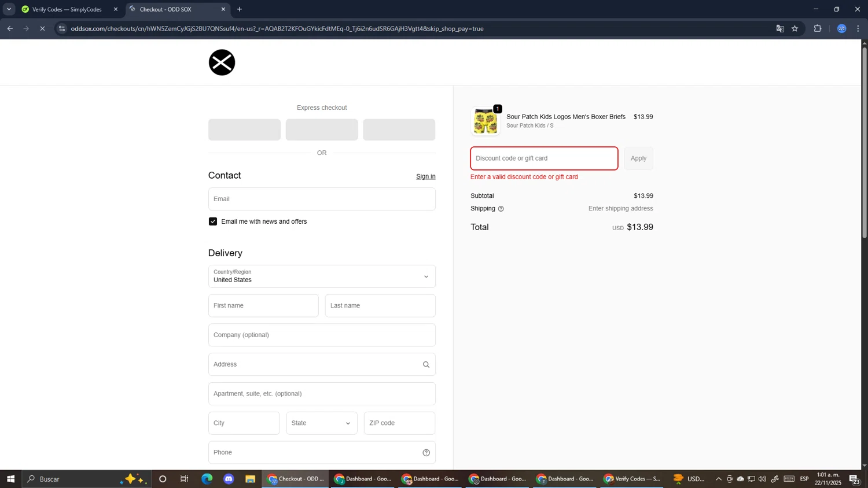Close the Verify Codes — SimplyCodes tab
Screen dimensions: 868x488
(x=115, y=9)
